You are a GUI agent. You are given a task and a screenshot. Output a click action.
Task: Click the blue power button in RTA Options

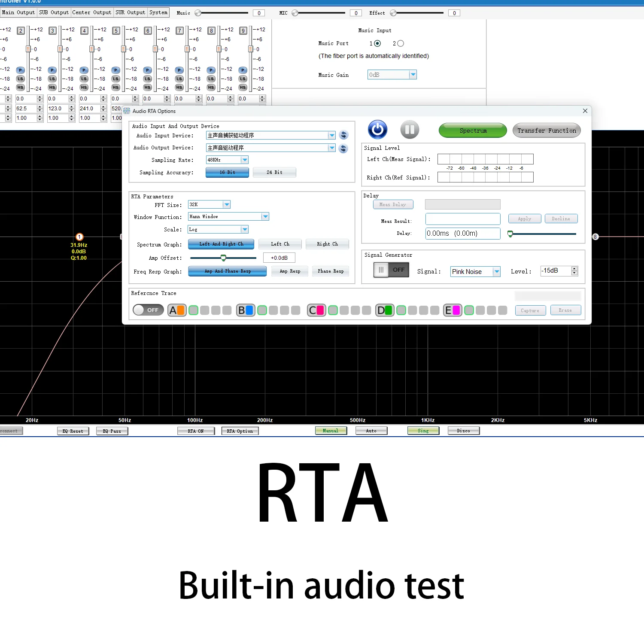(x=377, y=129)
